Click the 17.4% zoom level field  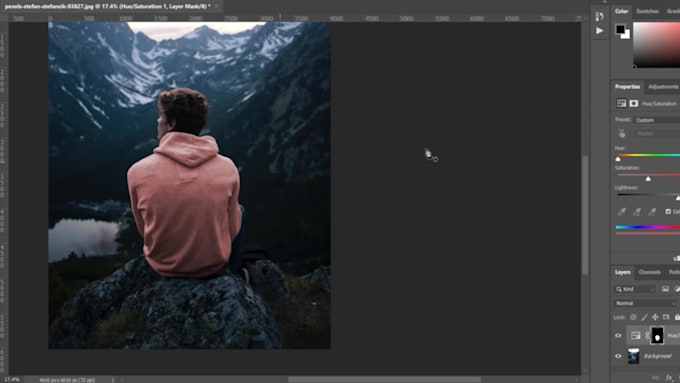pos(12,380)
